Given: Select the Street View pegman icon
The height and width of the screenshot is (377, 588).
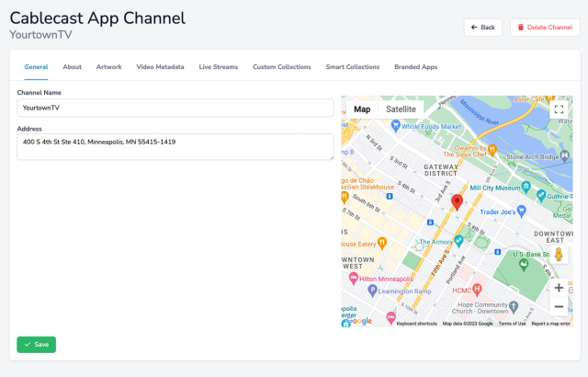Looking at the screenshot, I should (559, 255).
